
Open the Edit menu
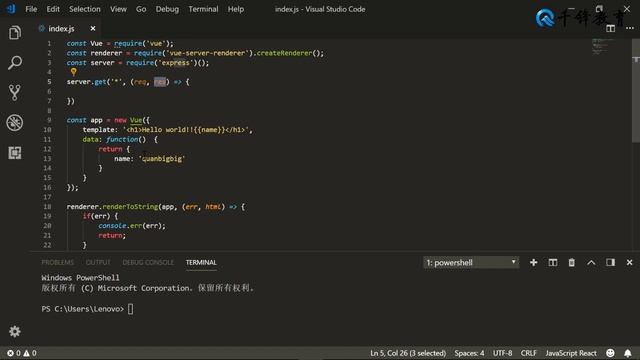[53, 9]
